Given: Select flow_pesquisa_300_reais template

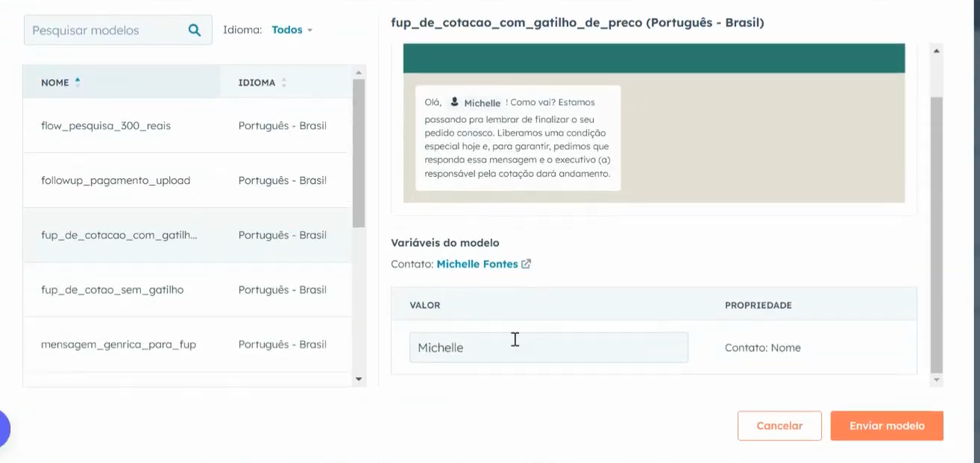Looking at the screenshot, I should click(x=106, y=125).
